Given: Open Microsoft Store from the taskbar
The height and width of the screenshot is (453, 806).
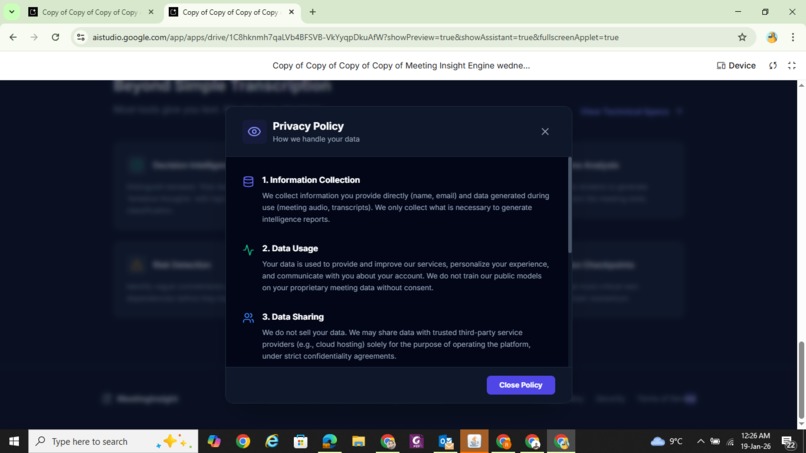Looking at the screenshot, I should click(x=300, y=441).
